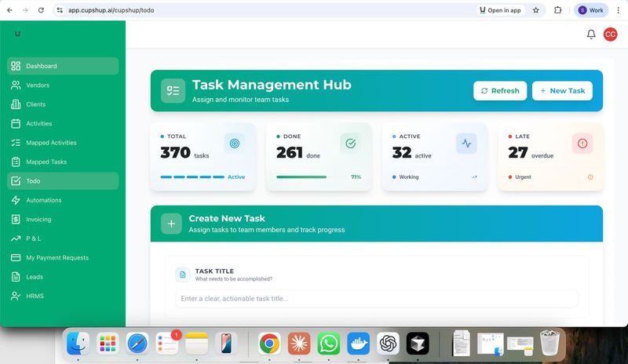Bookmark this page with the star

536,10
